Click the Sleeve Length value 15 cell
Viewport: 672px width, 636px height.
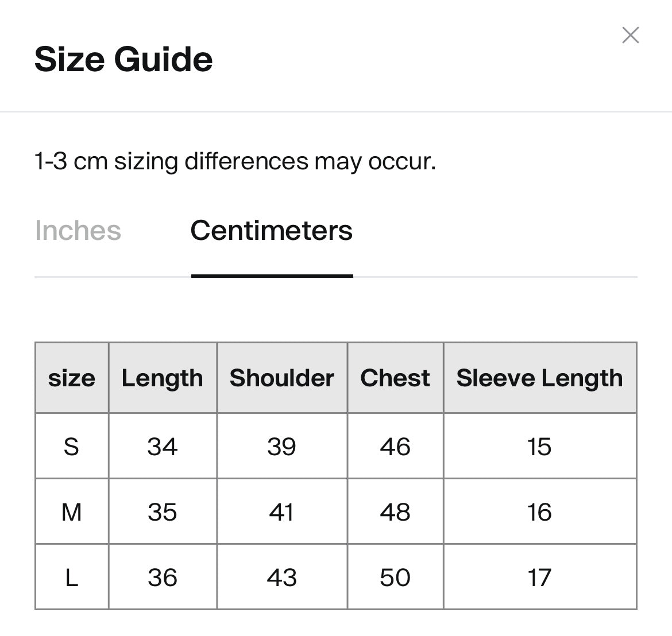539,447
